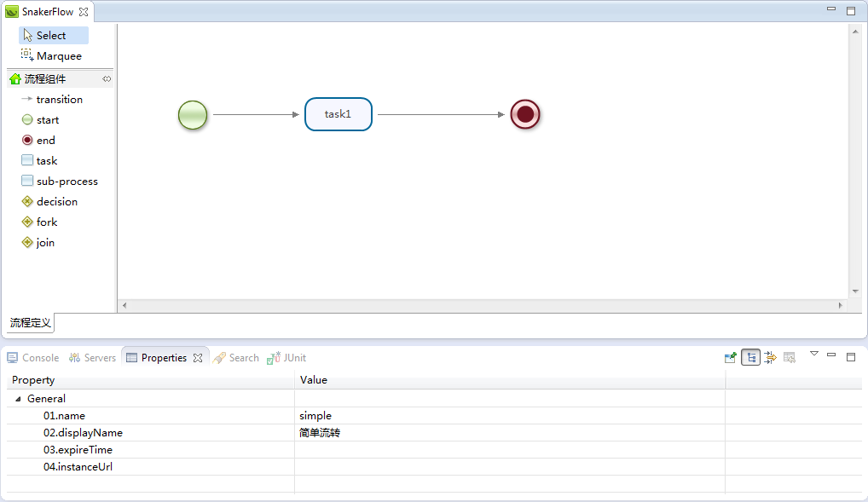This screenshot has height=502, width=868.
Task: Minimize the Properties view panel
Action: pos(831,355)
